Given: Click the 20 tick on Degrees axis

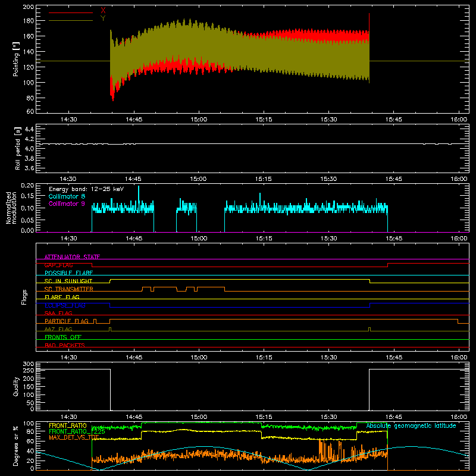Looking at the screenshot, I should pyautogui.click(x=30, y=461).
